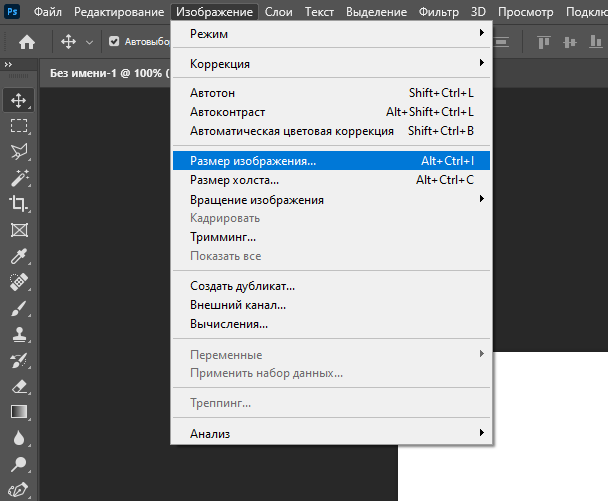
Task: Click the Photoshop Ps logo icon
Action: pos(12,11)
